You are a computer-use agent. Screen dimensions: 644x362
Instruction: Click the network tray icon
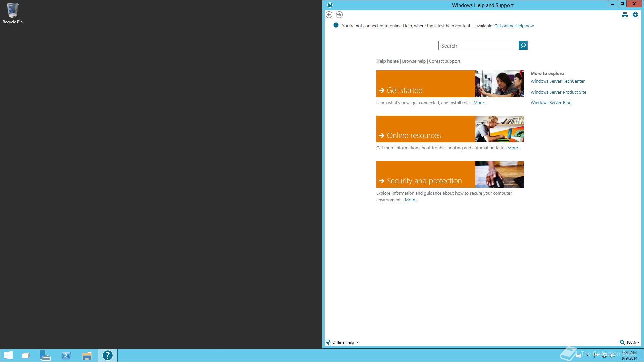(604, 355)
